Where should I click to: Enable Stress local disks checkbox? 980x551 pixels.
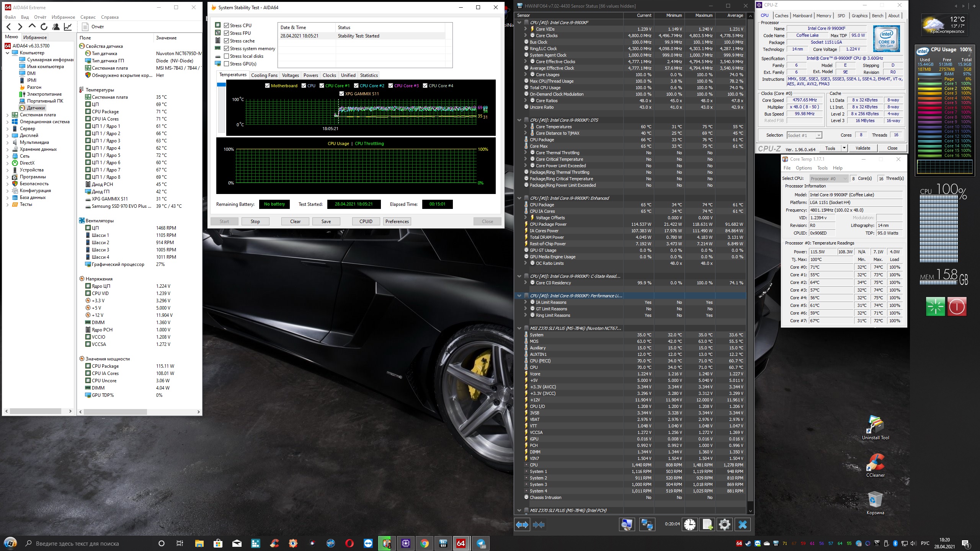227,56
